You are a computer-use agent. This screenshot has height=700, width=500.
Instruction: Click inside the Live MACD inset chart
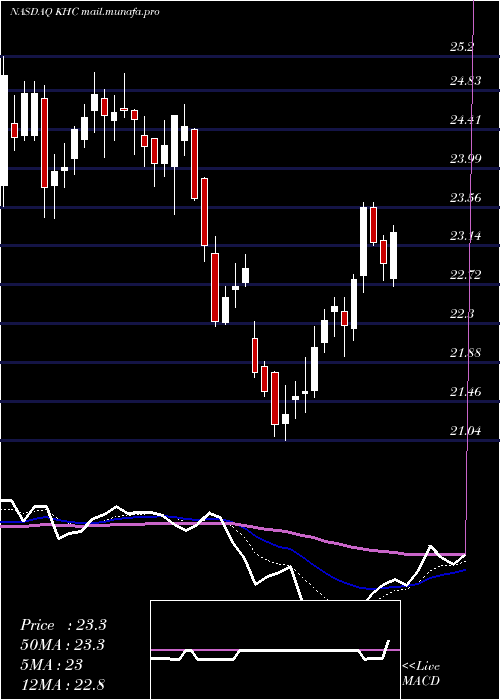(x=275, y=650)
